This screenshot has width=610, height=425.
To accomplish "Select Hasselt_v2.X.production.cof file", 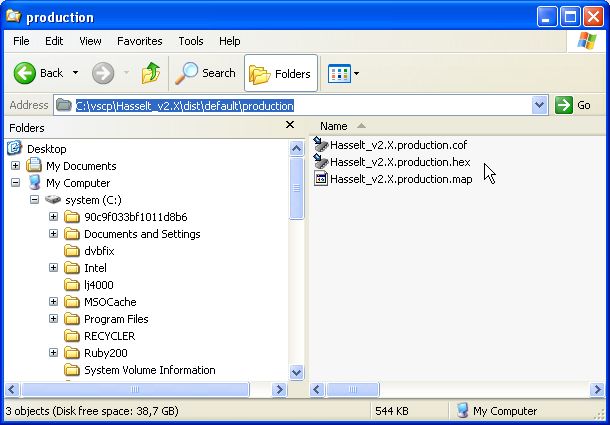I will coord(398,145).
